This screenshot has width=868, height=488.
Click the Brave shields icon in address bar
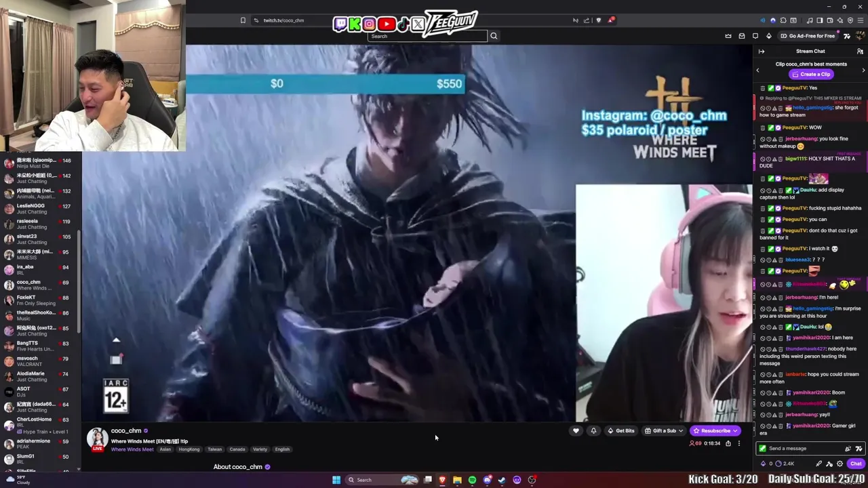598,20
